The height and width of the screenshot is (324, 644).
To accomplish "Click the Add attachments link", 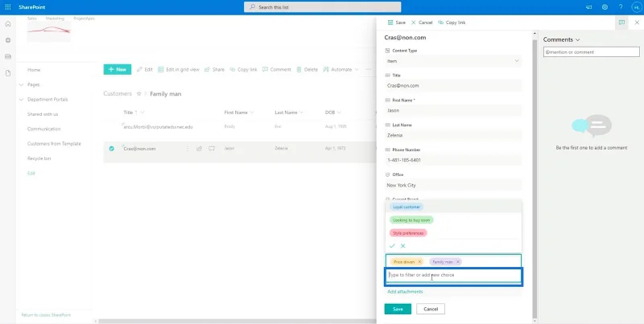I will coord(405,292).
